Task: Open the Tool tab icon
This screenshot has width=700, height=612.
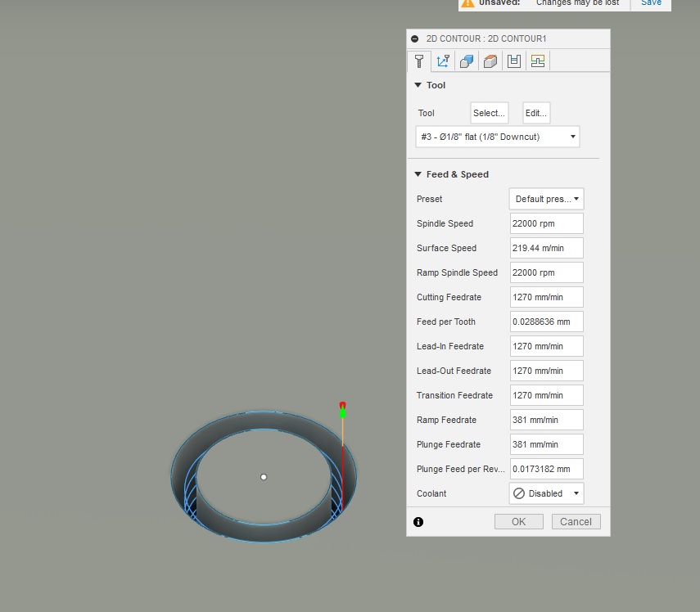Action: (x=418, y=61)
